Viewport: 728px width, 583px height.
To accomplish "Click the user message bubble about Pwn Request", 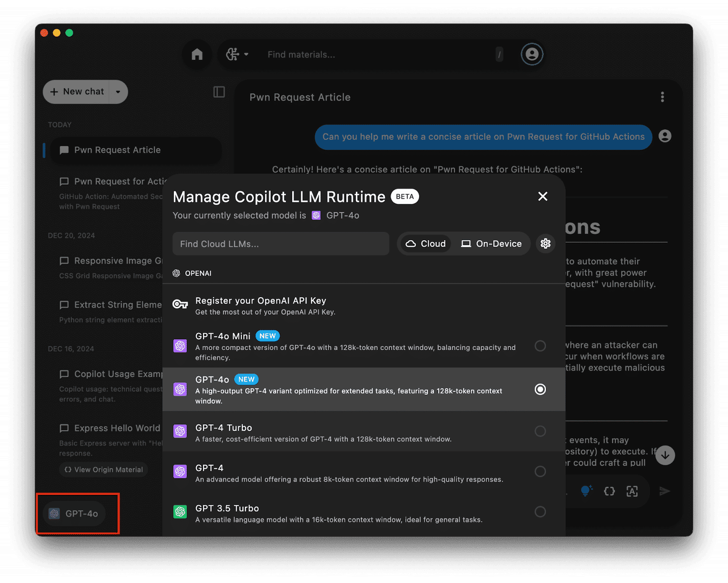I will (x=483, y=137).
